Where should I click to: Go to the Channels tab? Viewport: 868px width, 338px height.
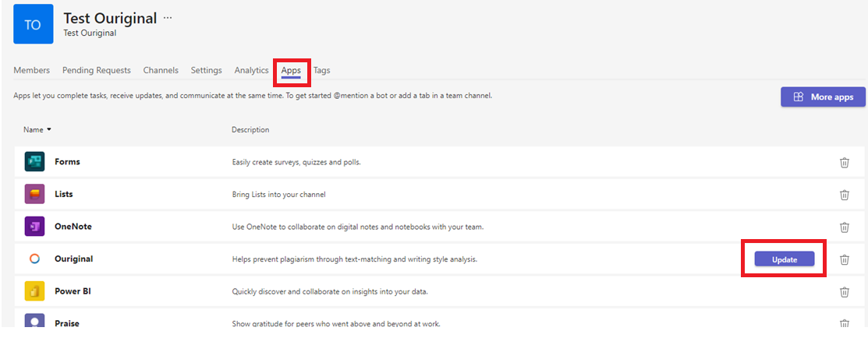(161, 70)
